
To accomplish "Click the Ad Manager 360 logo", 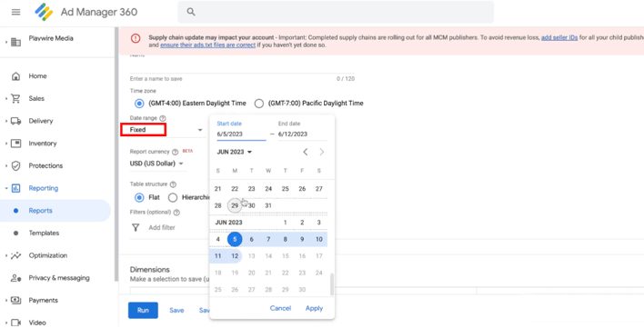I will [44, 12].
